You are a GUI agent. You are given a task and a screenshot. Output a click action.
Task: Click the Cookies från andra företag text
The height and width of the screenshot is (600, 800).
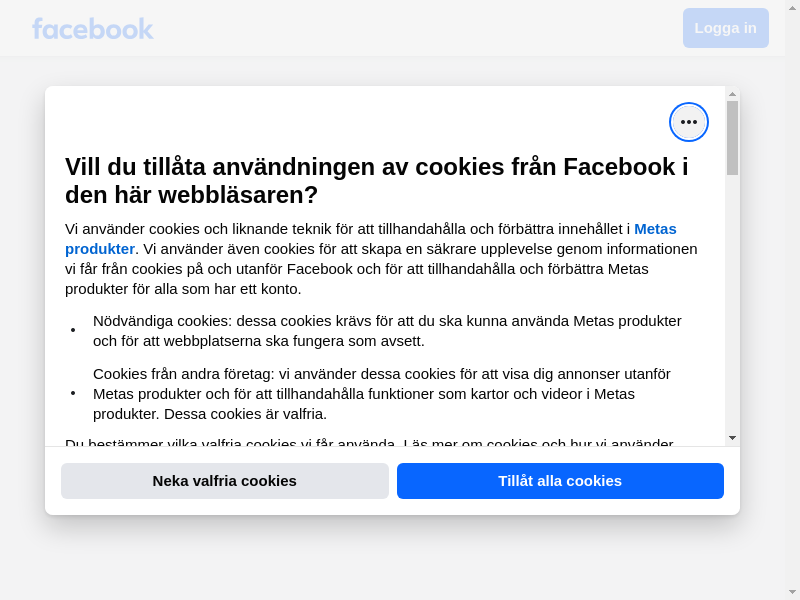point(382,394)
